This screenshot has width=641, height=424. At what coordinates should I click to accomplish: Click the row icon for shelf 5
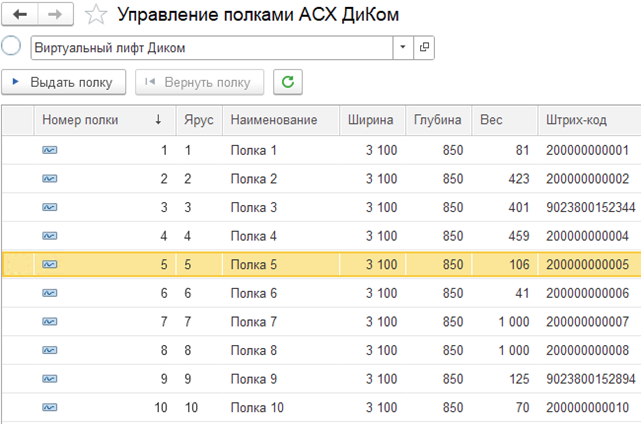pyautogui.click(x=50, y=264)
